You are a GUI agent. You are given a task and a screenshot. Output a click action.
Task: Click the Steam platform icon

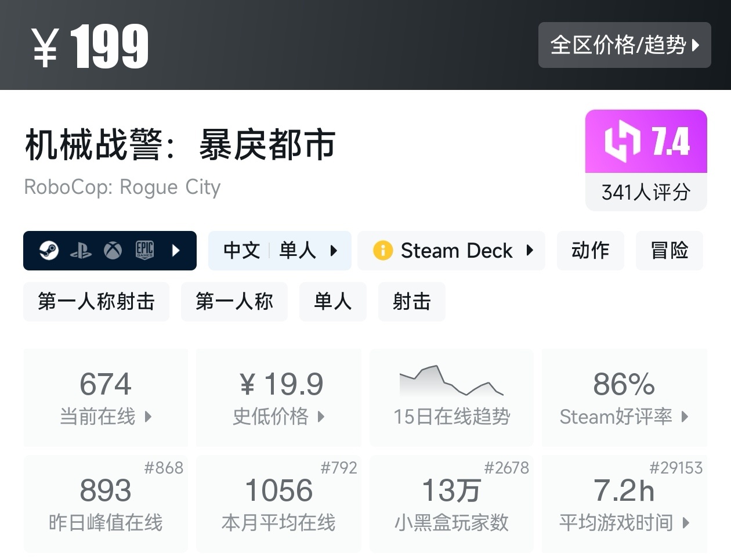tap(49, 251)
